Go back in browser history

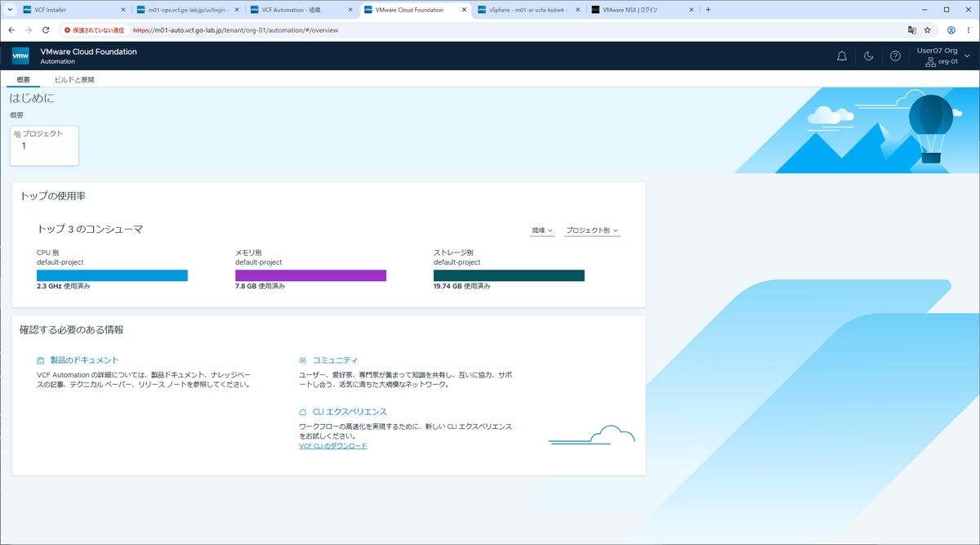(x=11, y=29)
